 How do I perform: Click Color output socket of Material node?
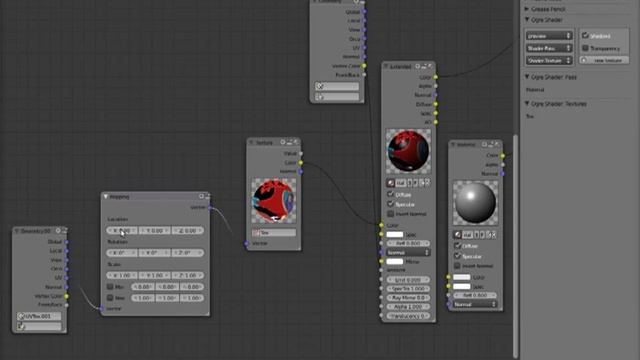point(502,156)
